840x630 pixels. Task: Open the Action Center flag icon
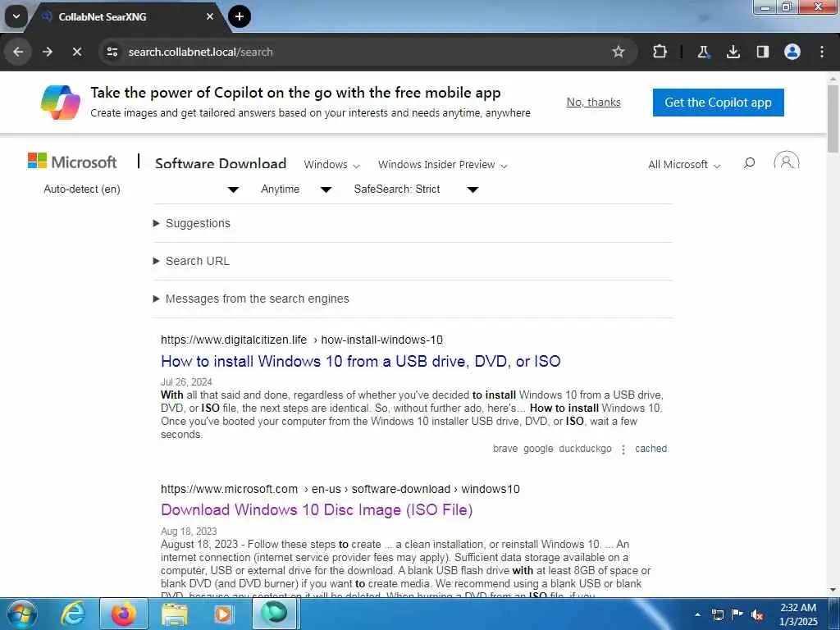tap(737, 614)
